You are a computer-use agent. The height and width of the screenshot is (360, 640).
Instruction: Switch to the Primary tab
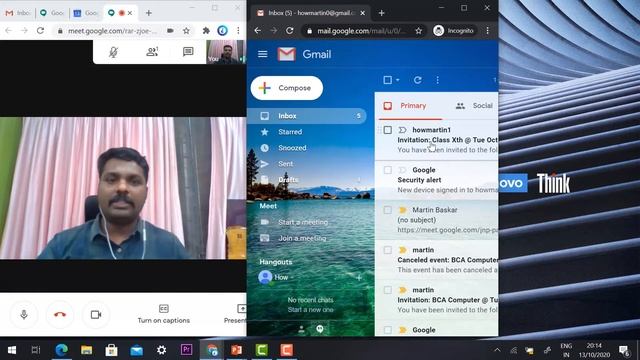[410, 106]
